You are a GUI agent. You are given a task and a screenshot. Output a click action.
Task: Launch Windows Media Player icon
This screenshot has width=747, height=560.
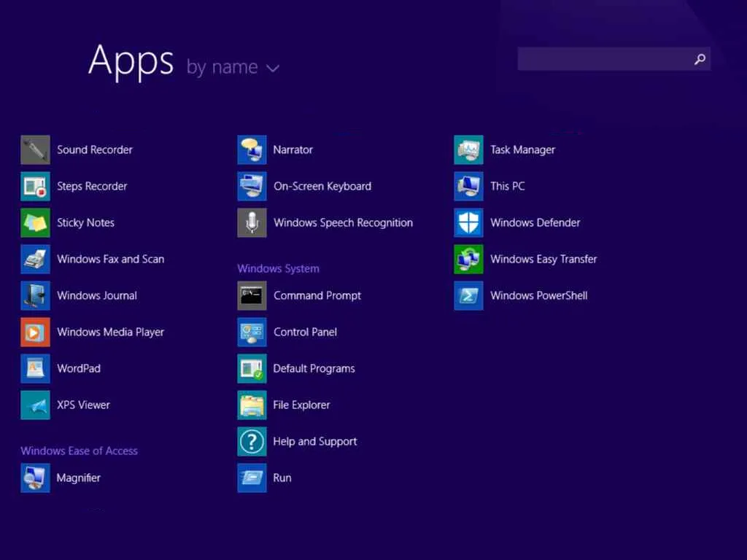coord(35,332)
